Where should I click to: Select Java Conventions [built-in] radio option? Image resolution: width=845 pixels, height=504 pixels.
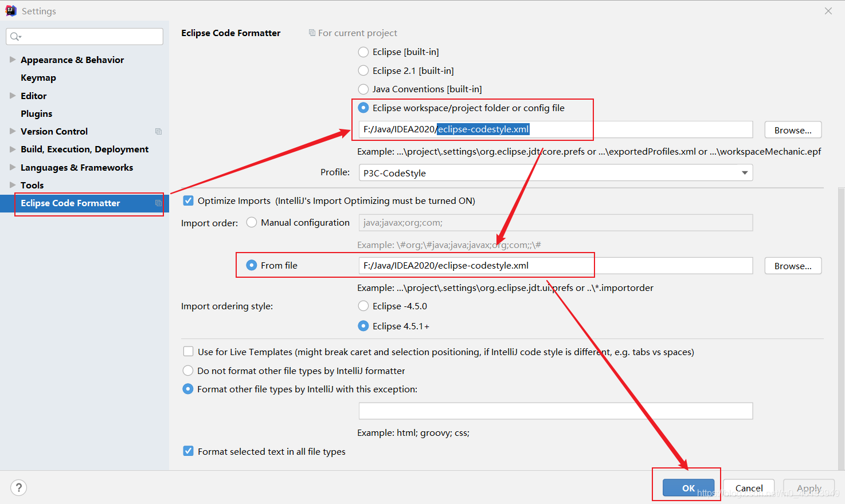(x=363, y=89)
